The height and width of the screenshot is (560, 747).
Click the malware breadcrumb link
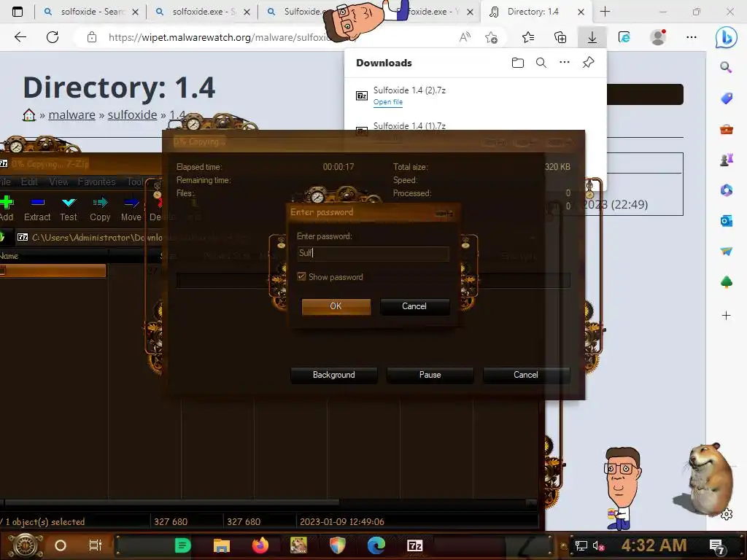coord(71,114)
